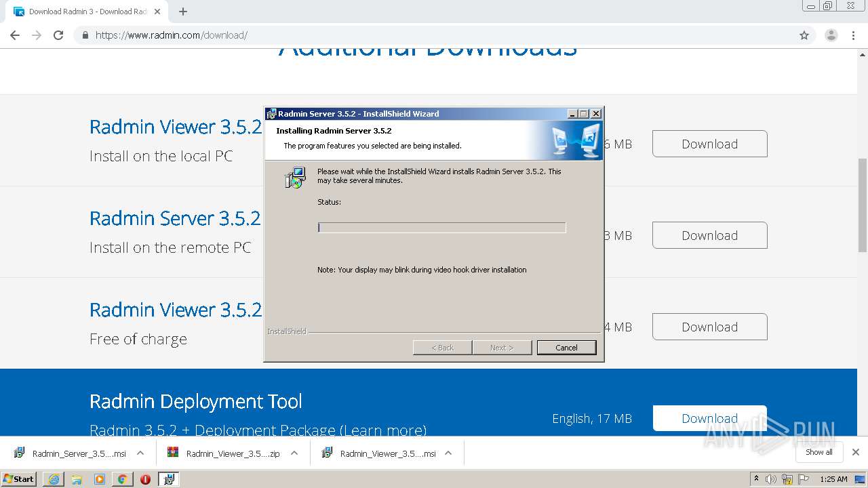Open the Chrome profile avatar
The width and height of the screenshot is (868, 488).
(831, 35)
